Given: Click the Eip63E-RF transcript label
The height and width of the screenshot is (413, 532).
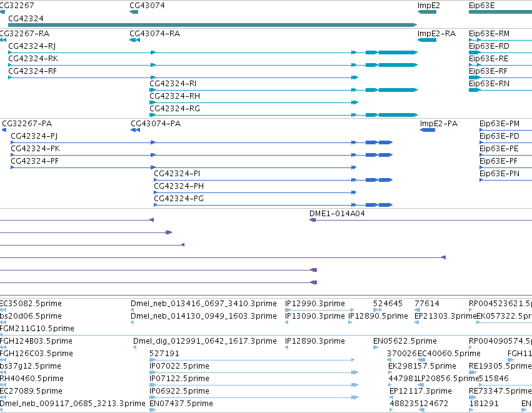Looking at the screenshot, I should [488, 71].
